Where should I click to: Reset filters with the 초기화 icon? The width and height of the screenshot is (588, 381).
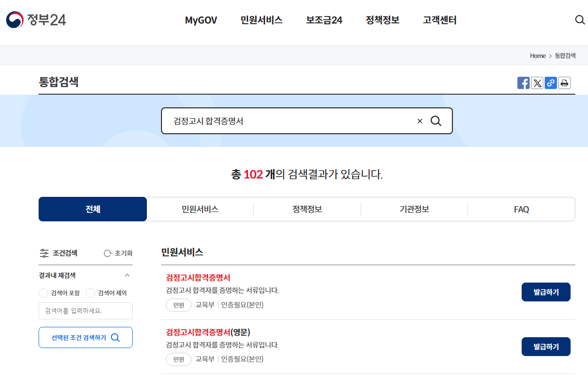pos(108,253)
